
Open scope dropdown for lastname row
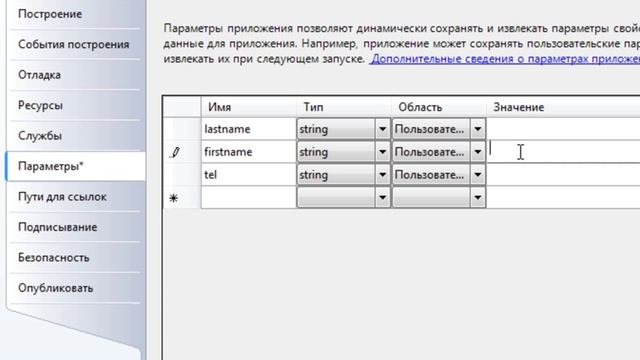478,129
